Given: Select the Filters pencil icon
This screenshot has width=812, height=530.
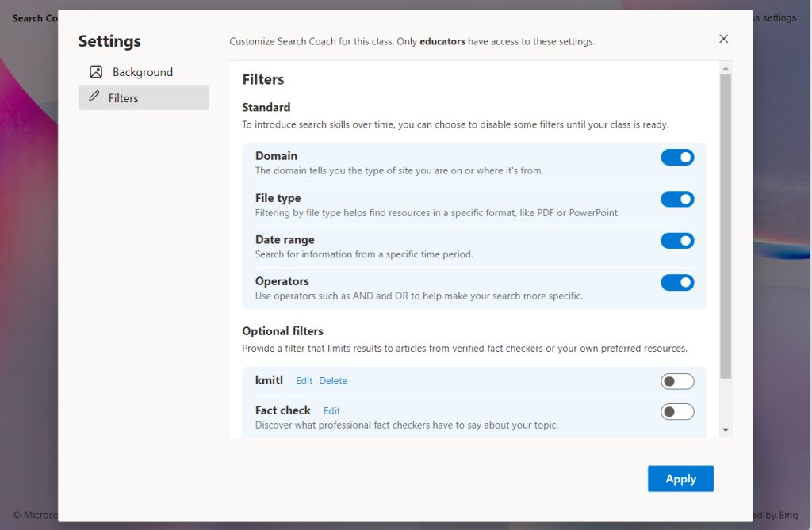Looking at the screenshot, I should [95, 97].
